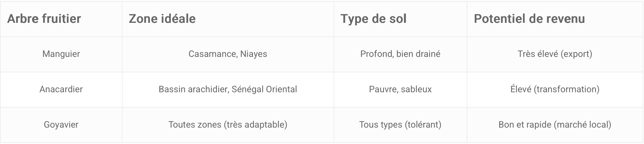This screenshot has height=144, width=644.
Task: Click the word "Niayes" in the Manguier row
Action: pos(253,54)
